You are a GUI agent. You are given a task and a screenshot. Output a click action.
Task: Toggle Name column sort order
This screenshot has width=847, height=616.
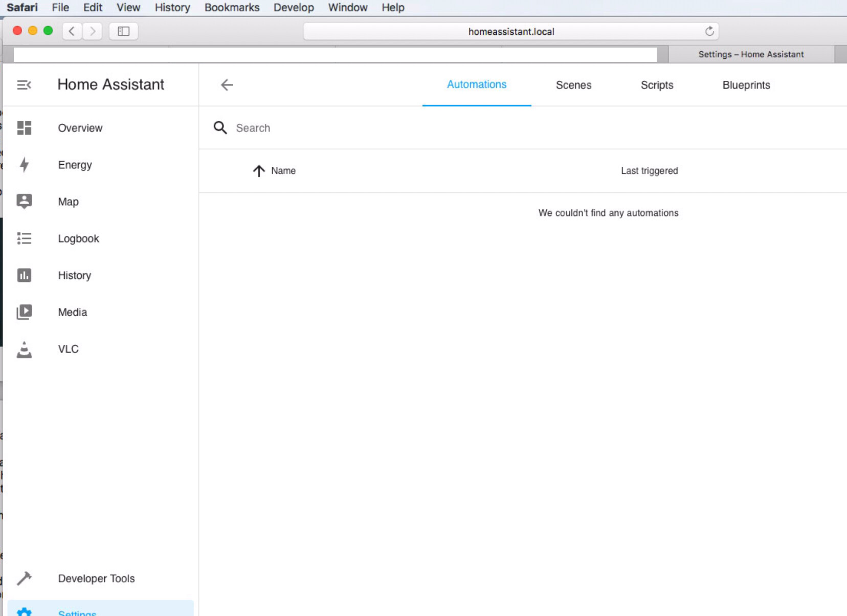tap(259, 171)
